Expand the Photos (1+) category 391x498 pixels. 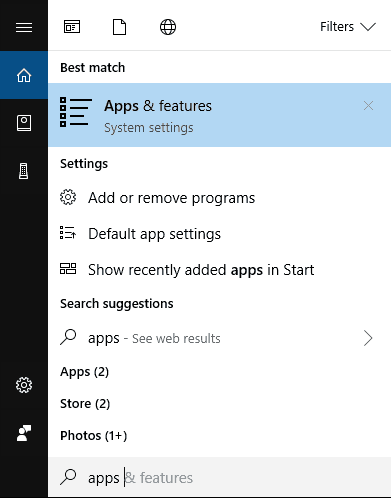(94, 436)
